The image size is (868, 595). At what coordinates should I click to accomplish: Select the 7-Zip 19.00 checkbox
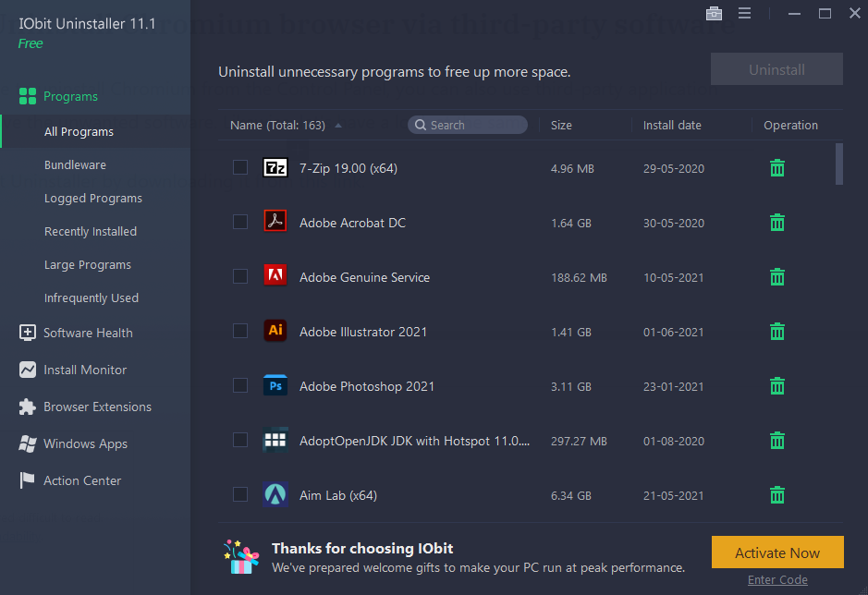[x=240, y=167]
